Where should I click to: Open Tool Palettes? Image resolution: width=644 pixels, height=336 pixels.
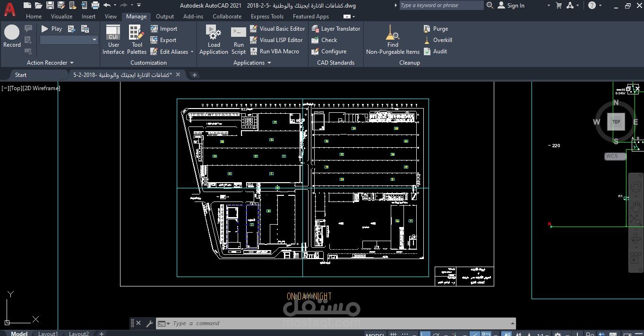pyautogui.click(x=137, y=40)
